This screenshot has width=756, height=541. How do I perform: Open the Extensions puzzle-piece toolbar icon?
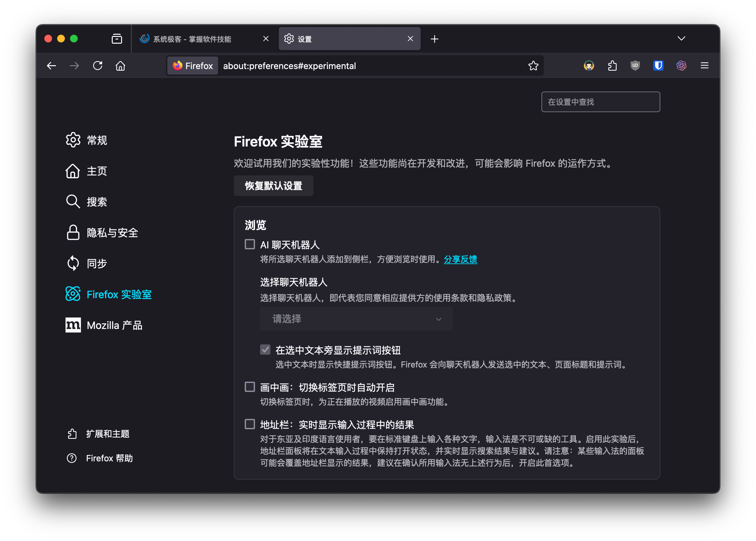[612, 66]
